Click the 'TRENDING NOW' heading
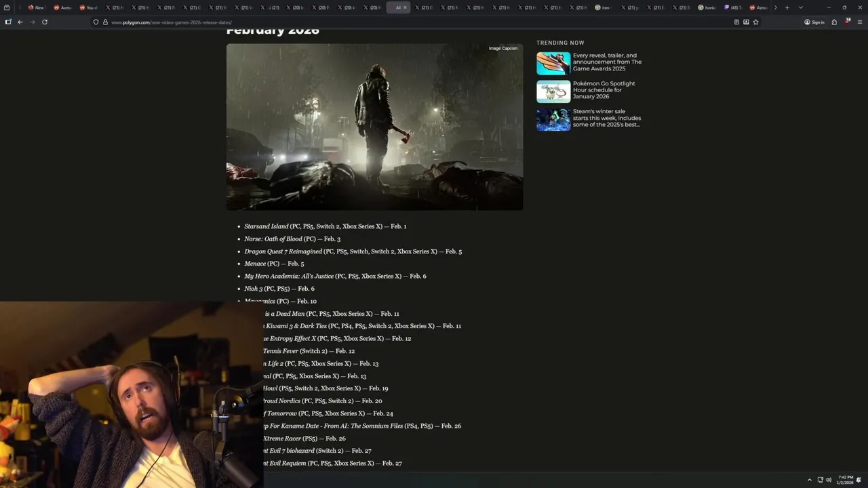The width and height of the screenshot is (868, 488). 560,43
